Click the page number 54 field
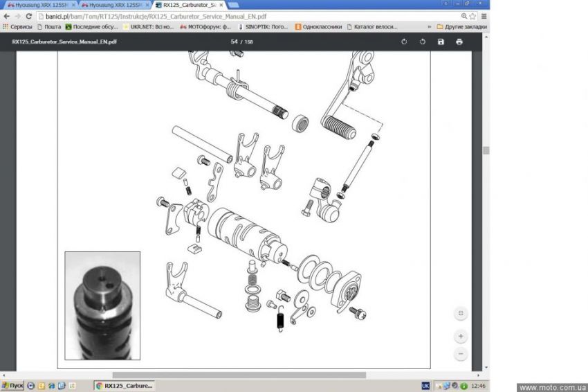This screenshot has width=588, height=392. coord(235,42)
